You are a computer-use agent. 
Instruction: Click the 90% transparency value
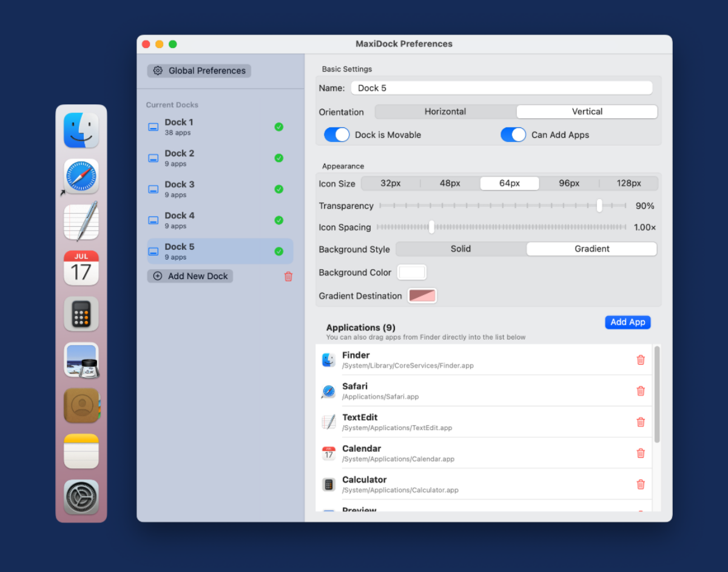click(645, 206)
